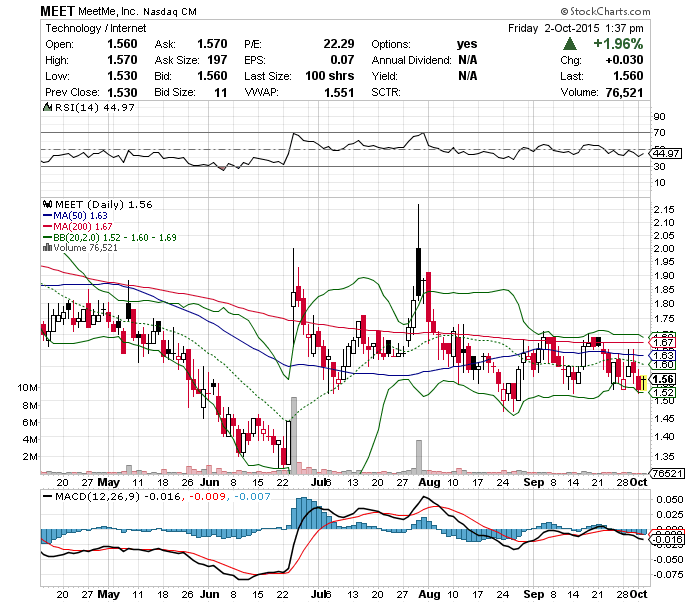The width and height of the screenshot is (700, 603).
Task: Click the +1.96% percent change value
Action: 618,44
